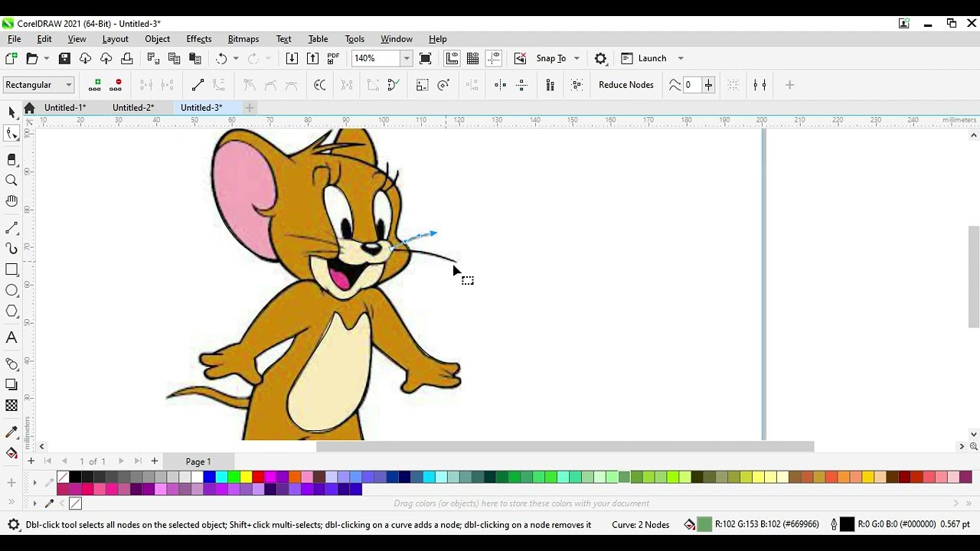Toggle Show Rulers button

452,58
